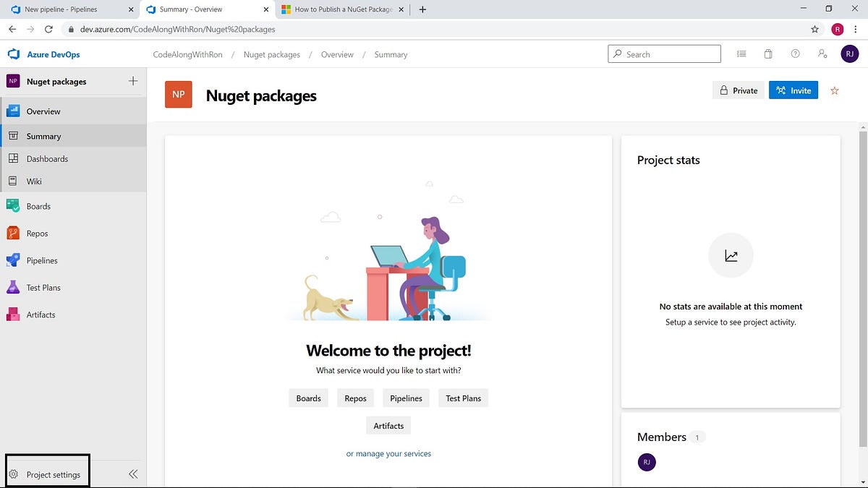
Task: Click the orange NP project tile icon
Action: coord(179,94)
